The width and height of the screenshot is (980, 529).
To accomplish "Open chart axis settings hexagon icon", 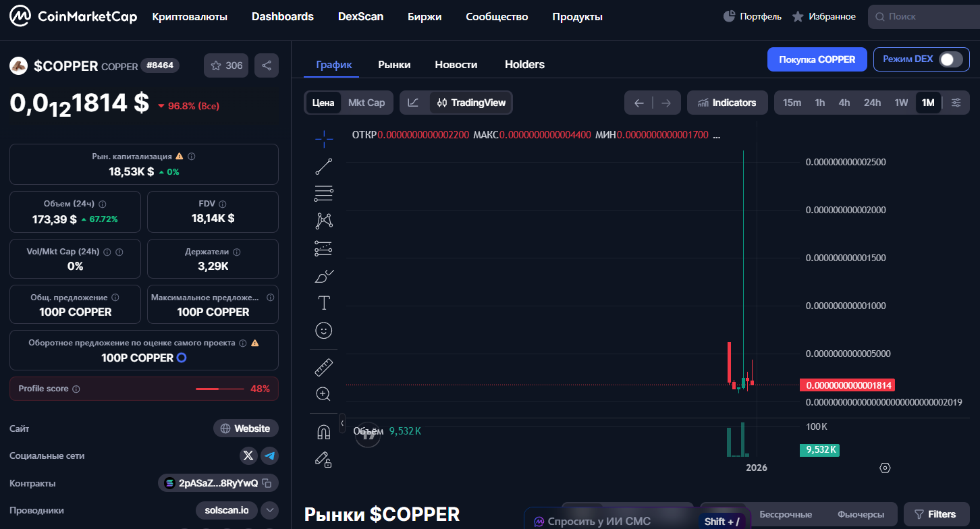I will click(886, 468).
